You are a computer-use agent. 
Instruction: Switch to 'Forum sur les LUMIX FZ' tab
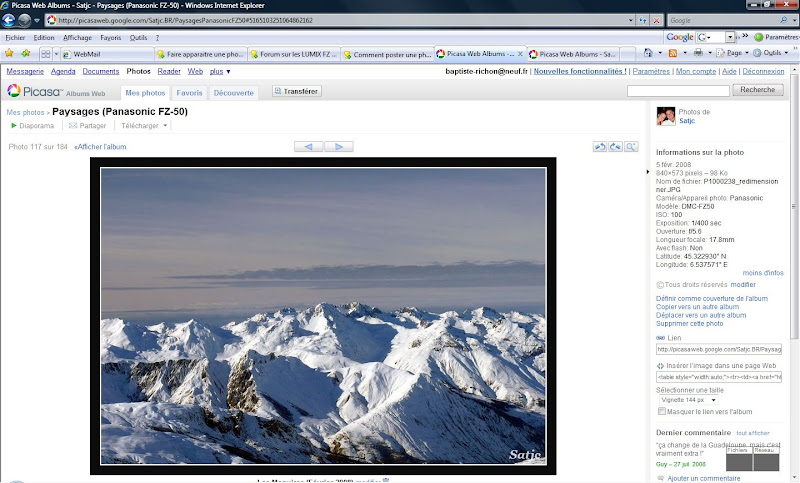click(294, 54)
